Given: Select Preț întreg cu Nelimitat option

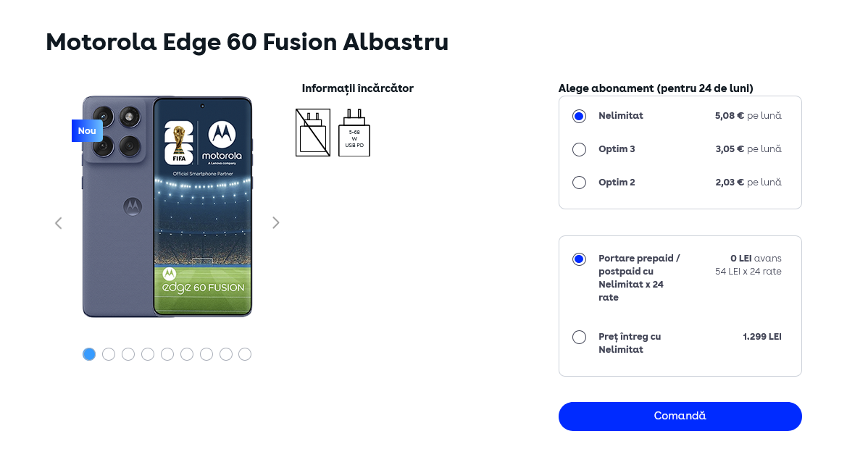Looking at the screenshot, I should 579,338.
